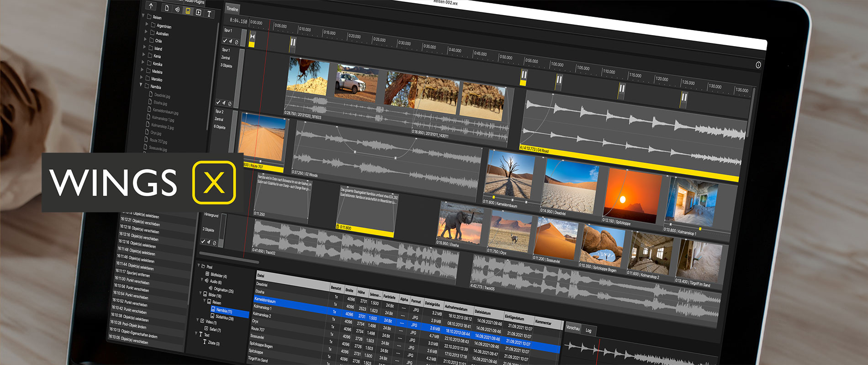Expand the Korsika folder arrow
868x365 pixels.
coord(143,62)
